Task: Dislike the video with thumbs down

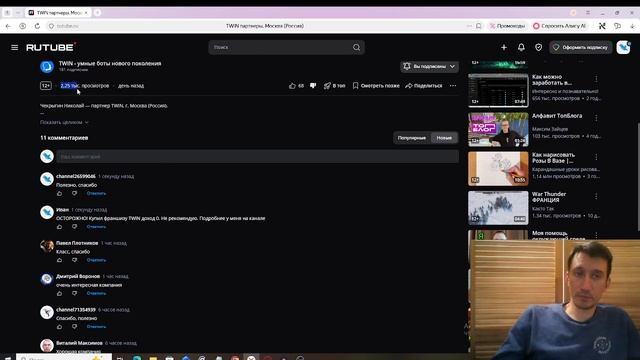Action: (x=313, y=86)
